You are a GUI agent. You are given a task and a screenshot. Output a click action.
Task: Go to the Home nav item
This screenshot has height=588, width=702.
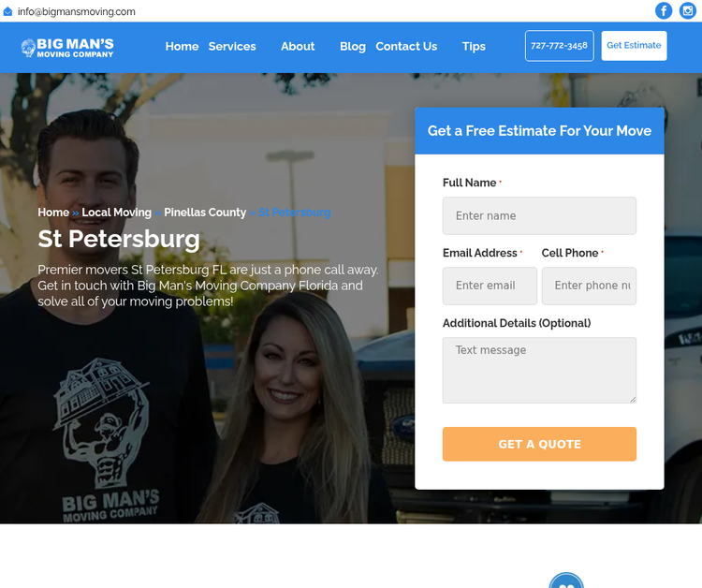[182, 47]
